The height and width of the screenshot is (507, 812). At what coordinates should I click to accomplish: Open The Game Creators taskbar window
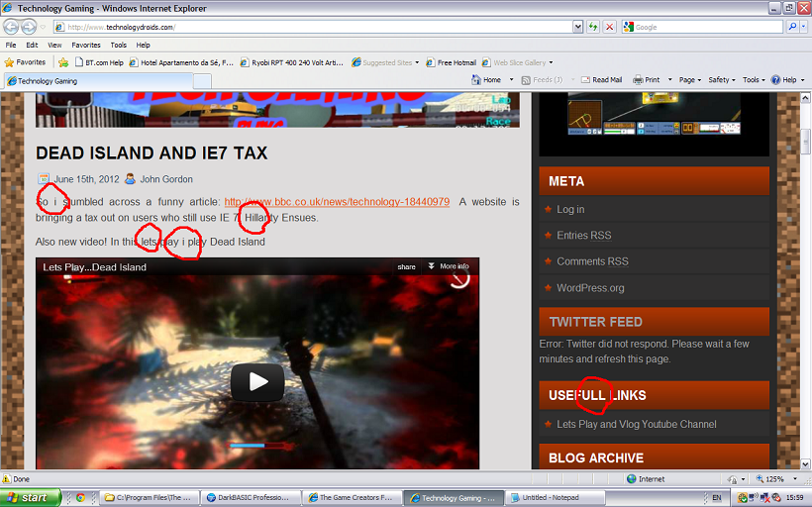[x=352, y=498]
